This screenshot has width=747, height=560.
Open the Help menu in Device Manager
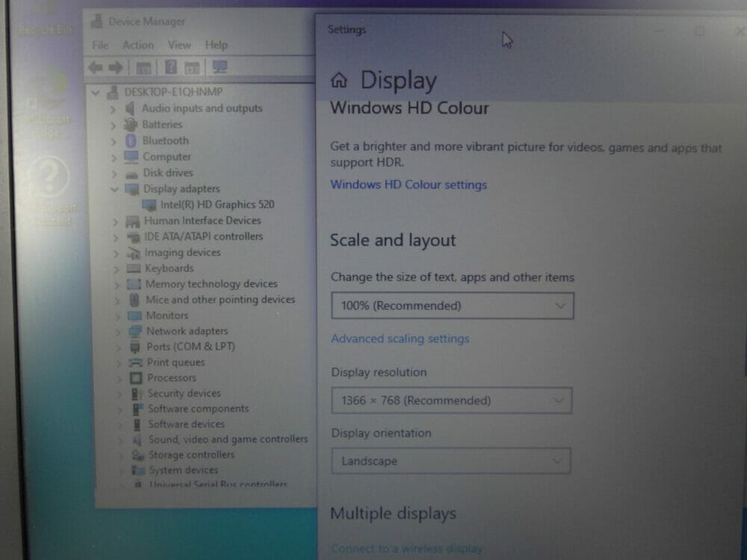click(x=217, y=46)
